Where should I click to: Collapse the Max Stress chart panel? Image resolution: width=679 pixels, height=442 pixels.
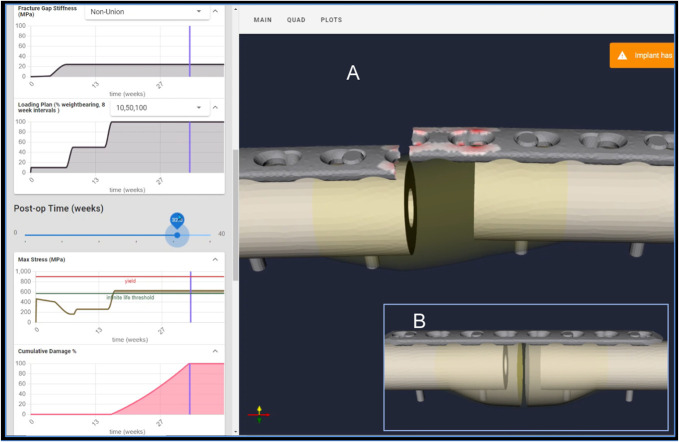[216, 259]
